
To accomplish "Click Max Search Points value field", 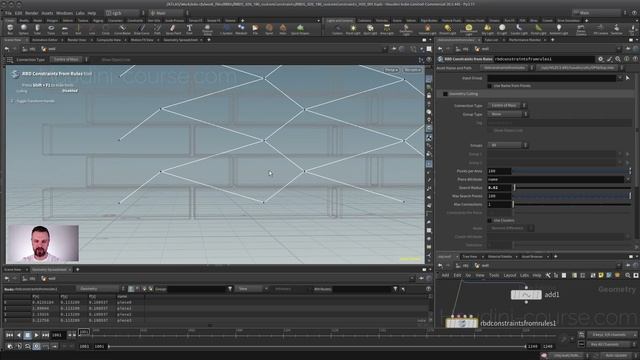I will (x=499, y=196).
